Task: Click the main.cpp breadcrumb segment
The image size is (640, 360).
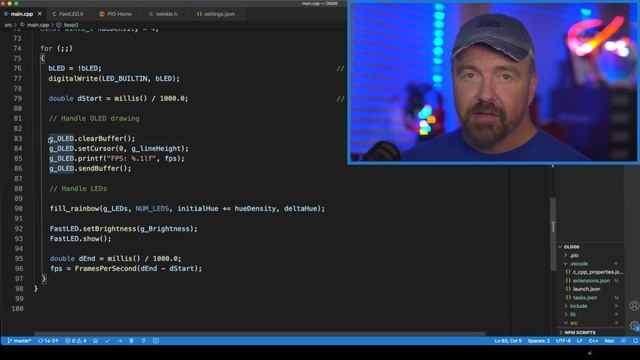Action: [38, 25]
